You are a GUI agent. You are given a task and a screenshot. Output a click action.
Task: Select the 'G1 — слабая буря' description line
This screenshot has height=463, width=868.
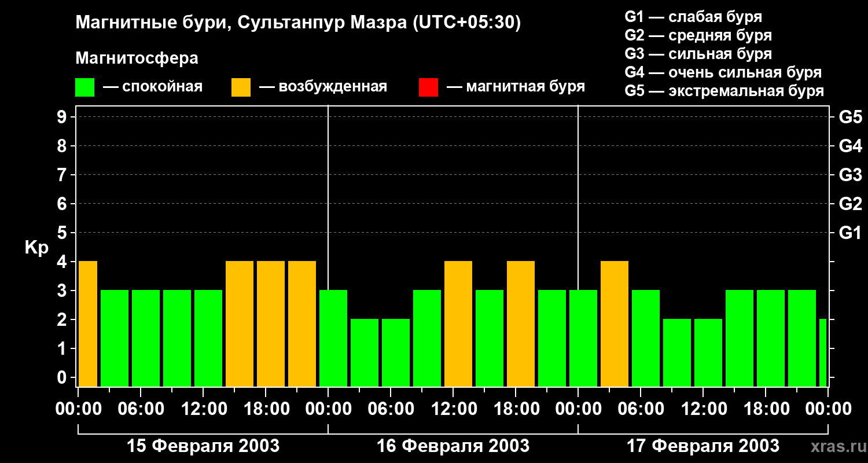pyautogui.click(x=693, y=17)
